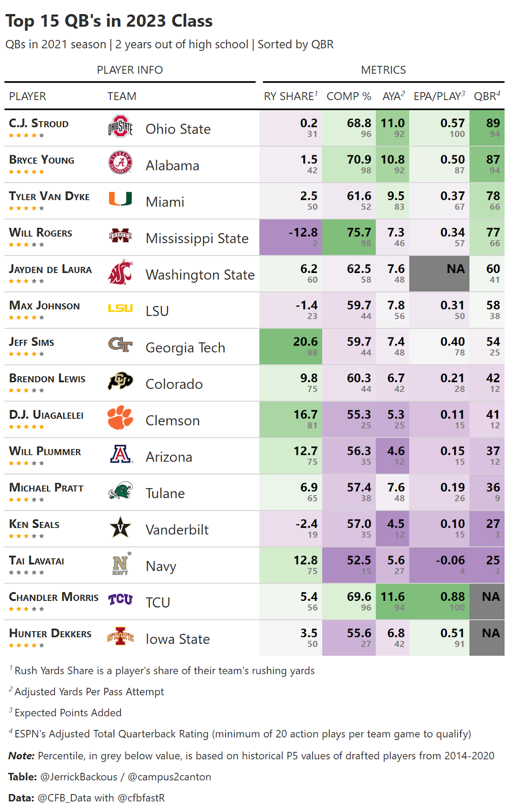
Task: Click the EPA/PLAY column header
Action: 439,96
